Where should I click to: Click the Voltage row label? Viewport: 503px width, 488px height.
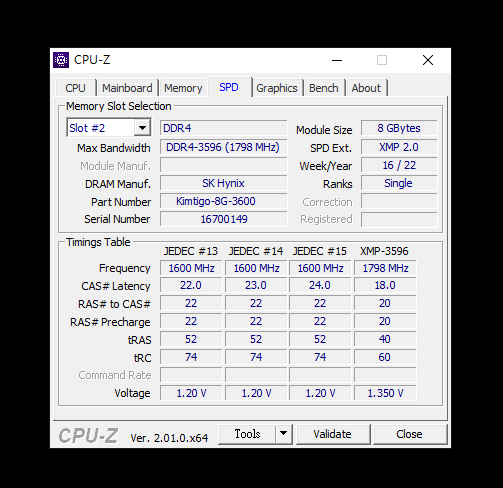pyautogui.click(x=132, y=393)
